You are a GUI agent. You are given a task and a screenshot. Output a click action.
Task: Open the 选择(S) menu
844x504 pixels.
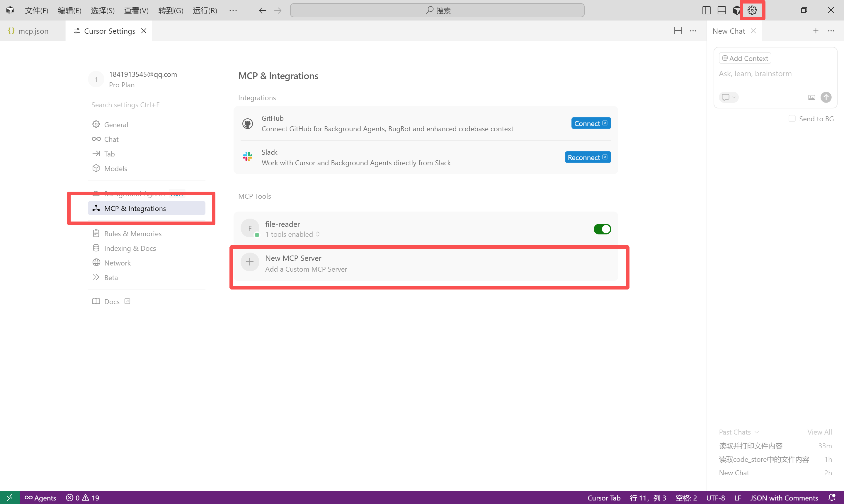point(103,11)
